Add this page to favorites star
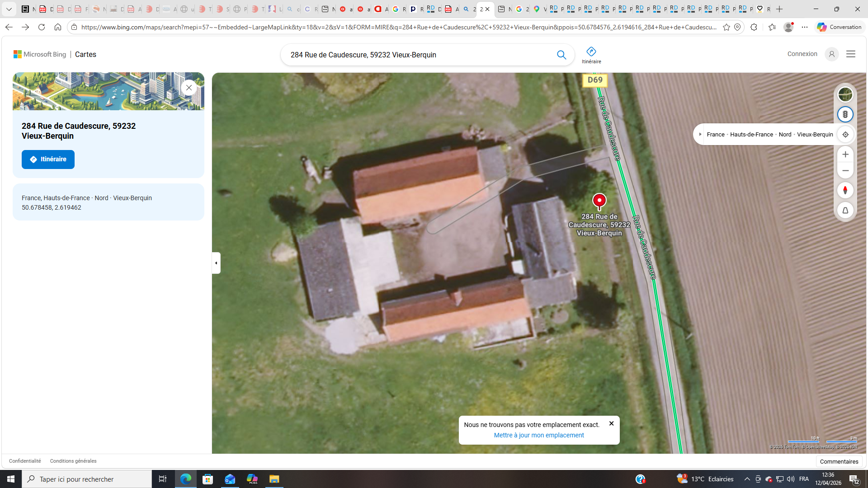Image resolution: width=868 pixels, height=488 pixels. (726, 27)
